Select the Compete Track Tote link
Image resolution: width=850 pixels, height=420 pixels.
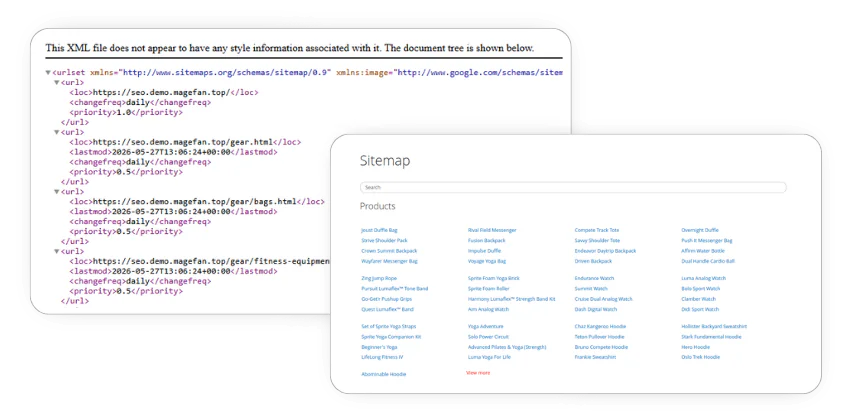(x=597, y=230)
